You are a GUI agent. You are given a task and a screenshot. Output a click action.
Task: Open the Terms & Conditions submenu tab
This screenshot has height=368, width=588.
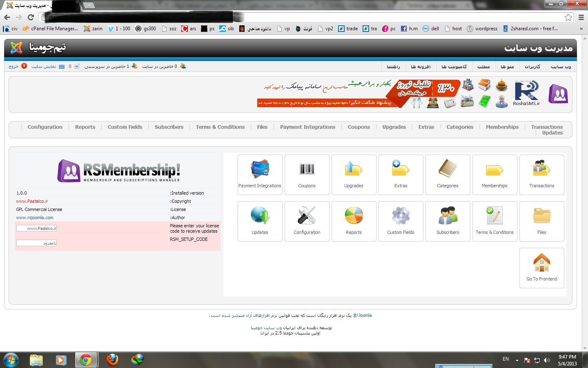click(220, 127)
